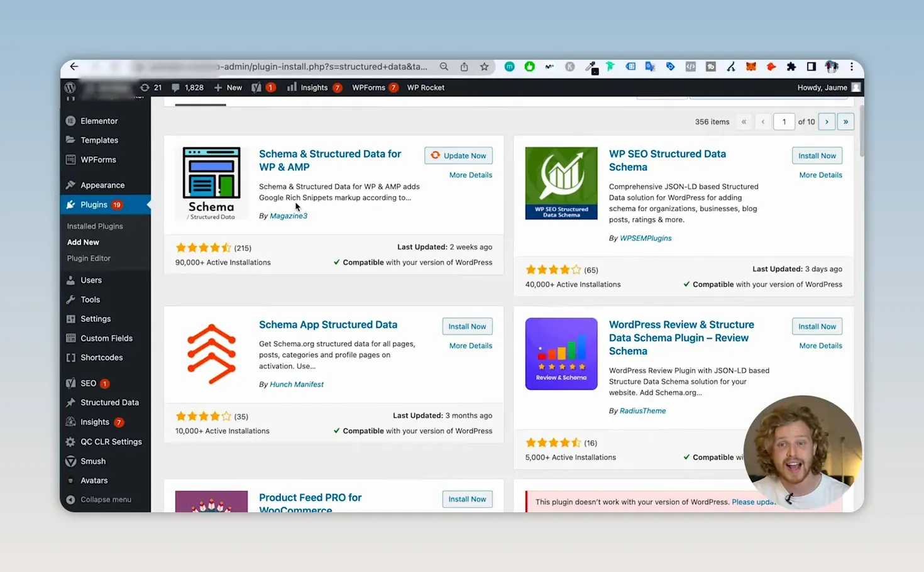Install Product Feed PRO for WooCommerce
Screen dimensions: 924x572
(x=467, y=500)
